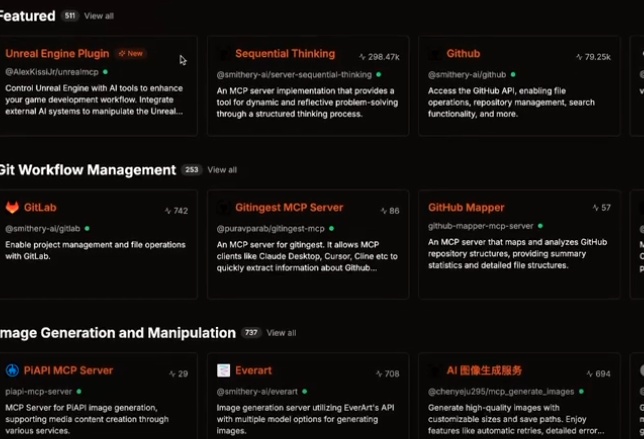Open the GitHub Mapper server title
The width and height of the screenshot is (644, 439).
coord(466,207)
